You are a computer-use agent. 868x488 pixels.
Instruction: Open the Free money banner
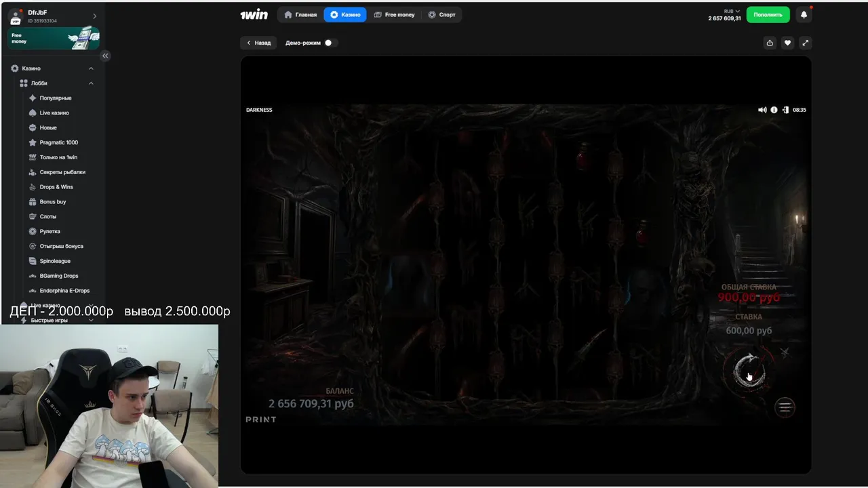click(x=54, y=38)
